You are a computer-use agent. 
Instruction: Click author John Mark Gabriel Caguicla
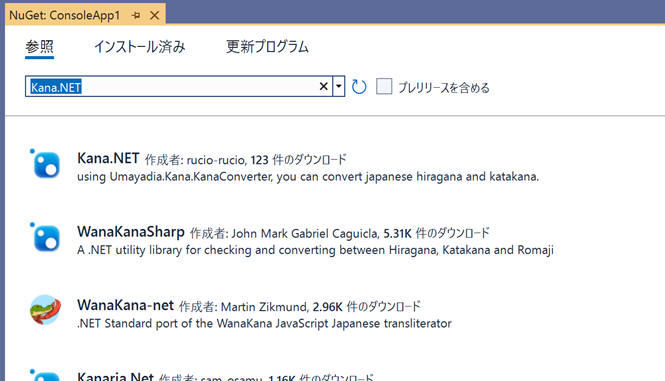pos(305,233)
